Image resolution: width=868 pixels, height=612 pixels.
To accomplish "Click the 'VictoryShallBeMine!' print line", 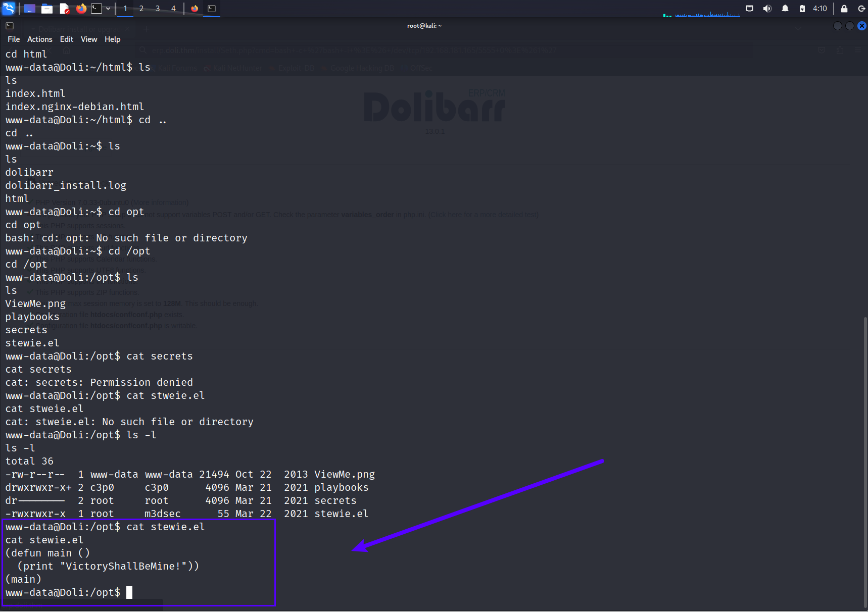I will pyautogui.click(x=108, y=566).
